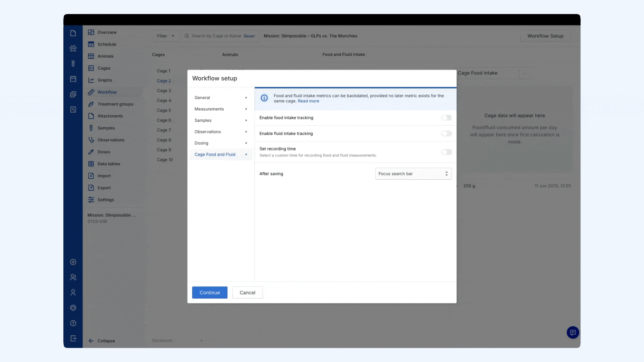Viewport: 644px width, 362px height.
Task: Turn on Set recording time switch
Action: pyautogui.click(x=446, y=152)
